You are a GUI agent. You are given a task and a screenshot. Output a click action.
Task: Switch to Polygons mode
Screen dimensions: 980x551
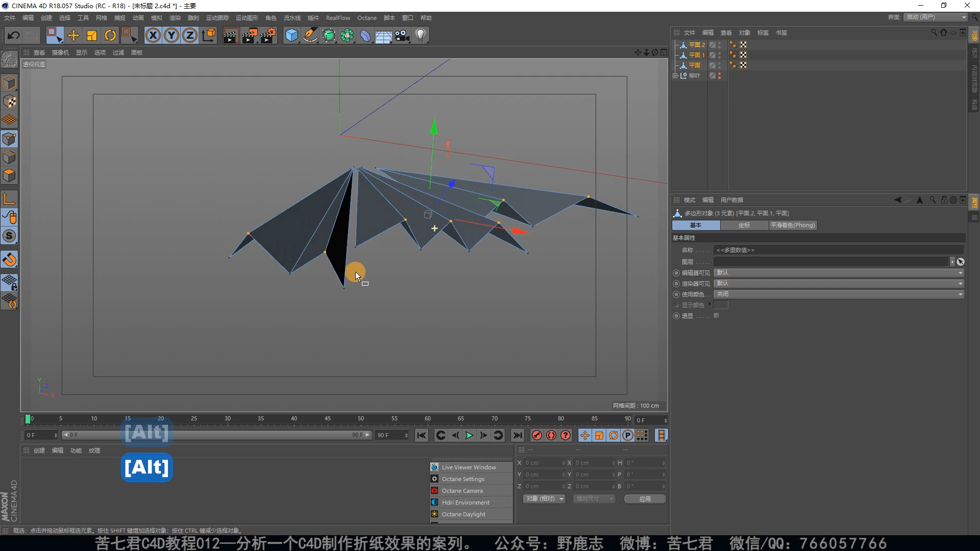pyautogui.click(x=9, y=176)
